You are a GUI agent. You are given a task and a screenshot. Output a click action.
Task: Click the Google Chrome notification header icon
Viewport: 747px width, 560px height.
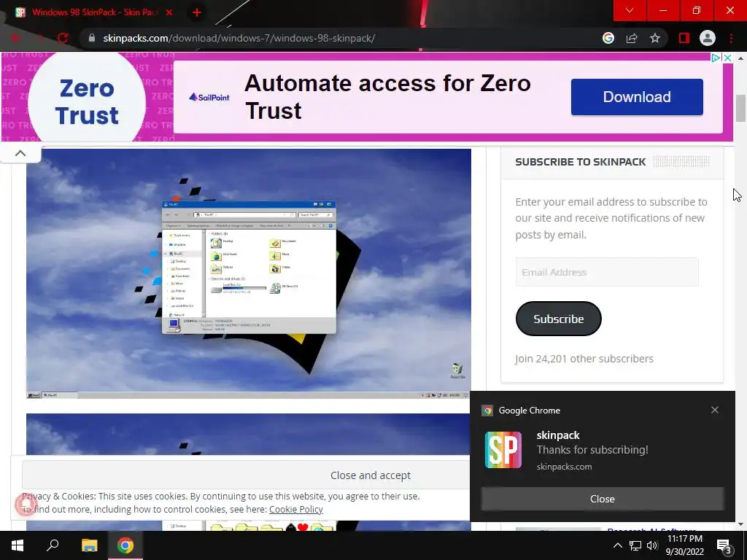click(487, 411)
